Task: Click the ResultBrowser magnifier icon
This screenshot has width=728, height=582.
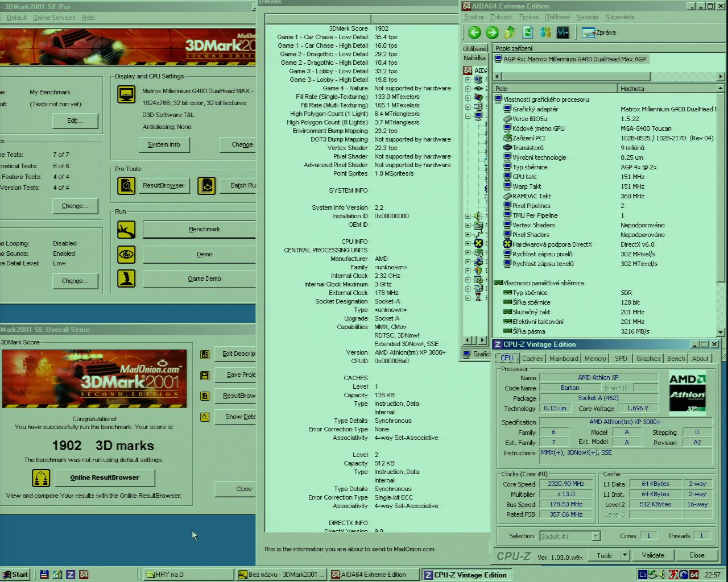Action: click(x=126, y=185)
